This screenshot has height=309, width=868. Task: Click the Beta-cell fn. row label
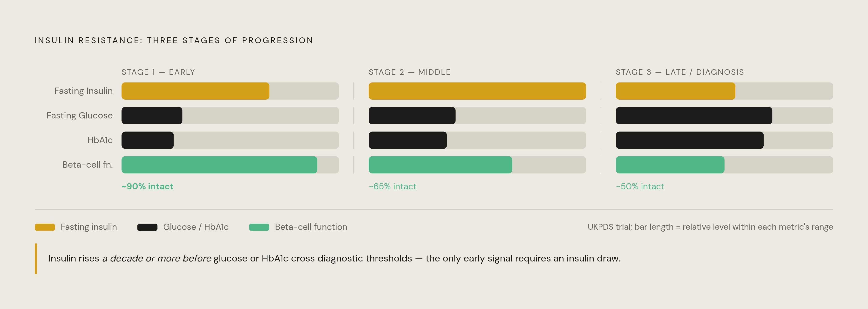(88, 165)
